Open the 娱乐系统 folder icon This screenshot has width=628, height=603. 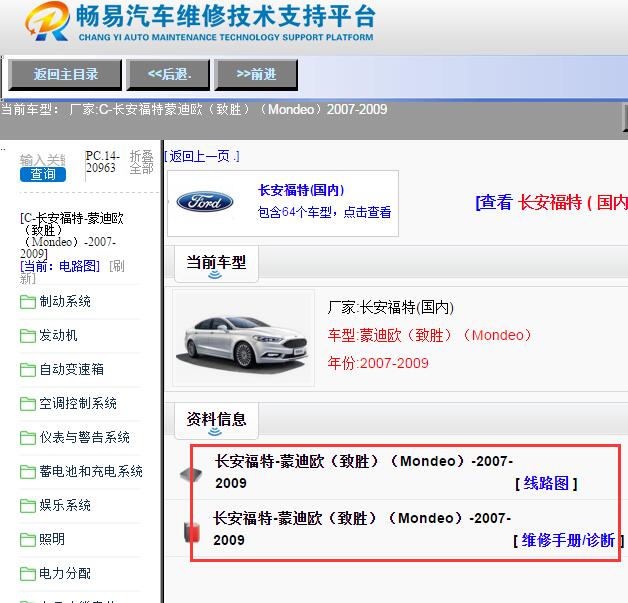pos(28,506)
